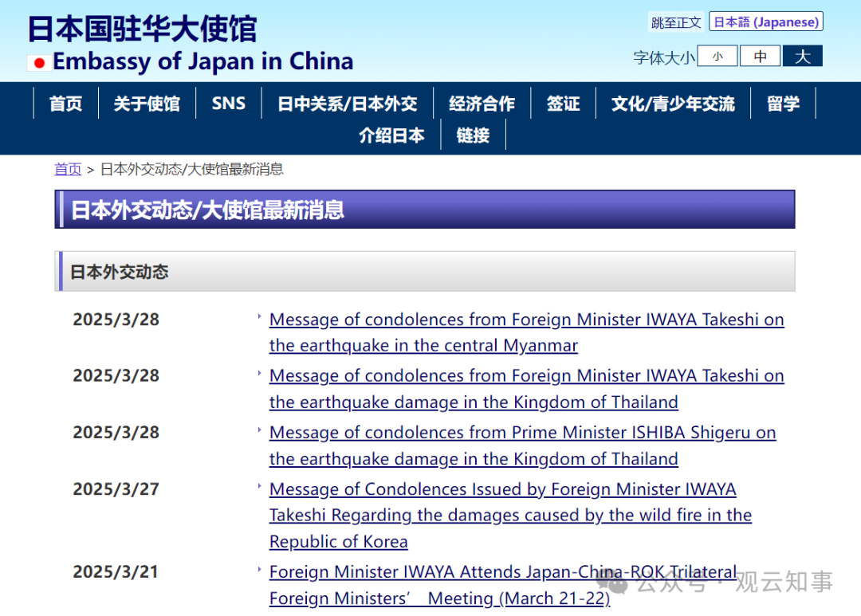This screenshot has width=861, height=616.
Task: Click the arrow beside the ISHIBA Shigeru condolence message
Action: (259, 429)
